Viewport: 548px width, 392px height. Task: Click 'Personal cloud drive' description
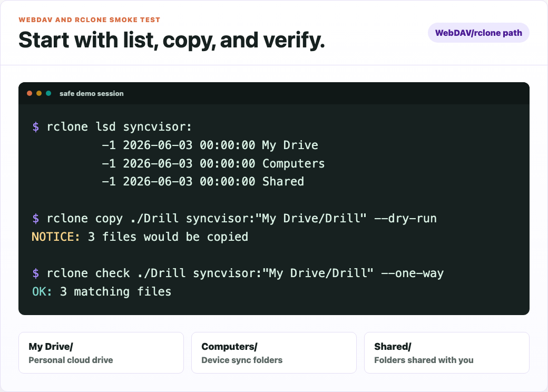pyautogui.click(x=71, y=360)
